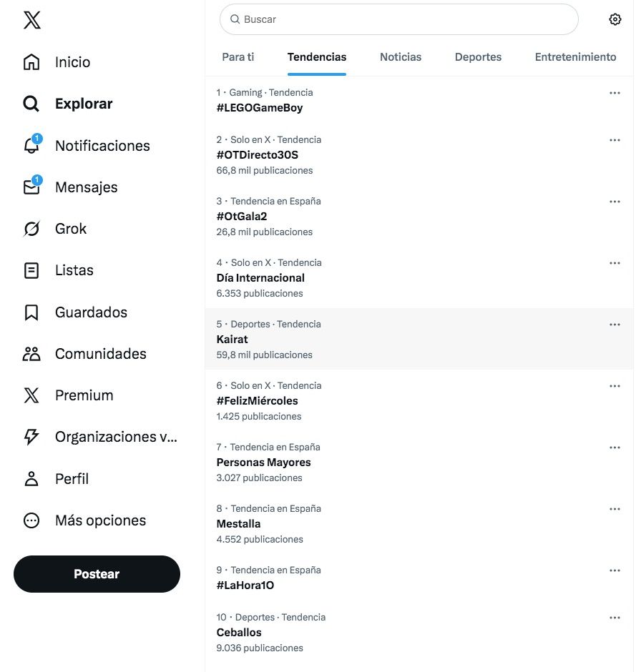Open Notificaciones bell icon
The width and height of the screenshot is (641, 672).
pyautogui.click(x=31, y=146)
